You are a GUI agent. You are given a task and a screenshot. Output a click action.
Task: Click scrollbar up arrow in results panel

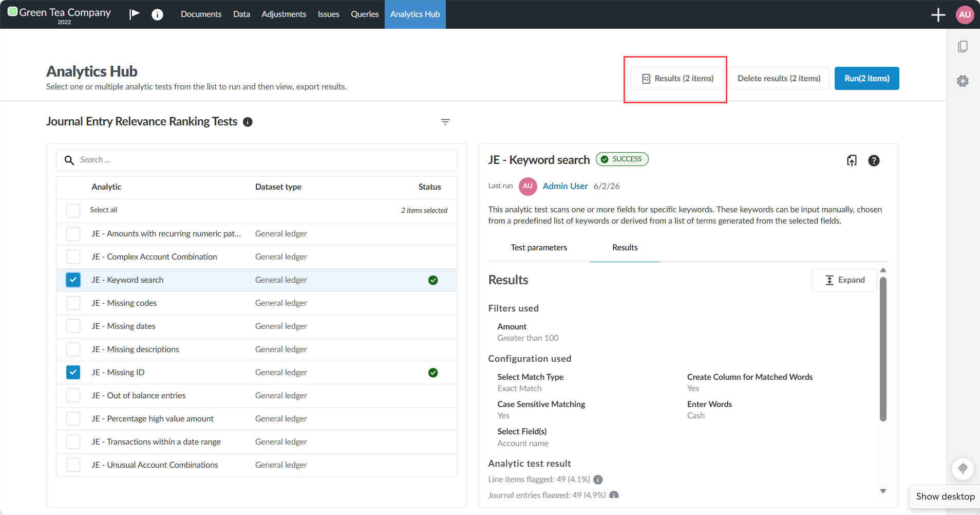click(x=883, y=270)
